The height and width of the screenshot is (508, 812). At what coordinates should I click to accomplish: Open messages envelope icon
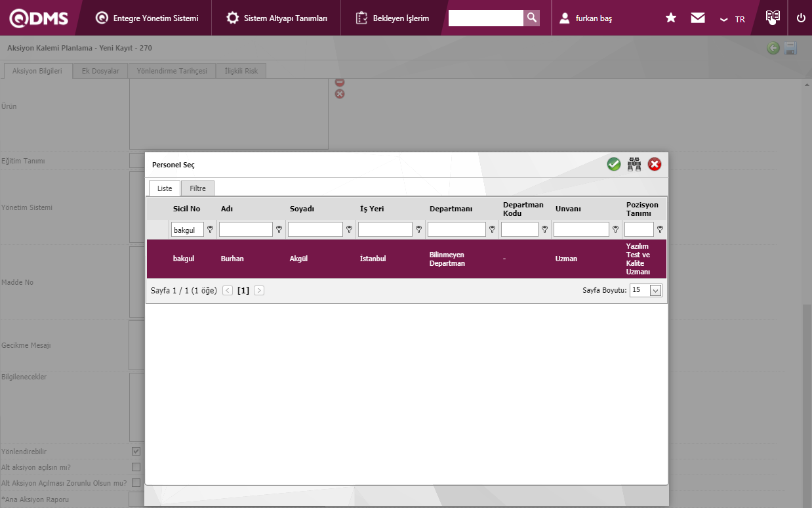click(698, 18)
